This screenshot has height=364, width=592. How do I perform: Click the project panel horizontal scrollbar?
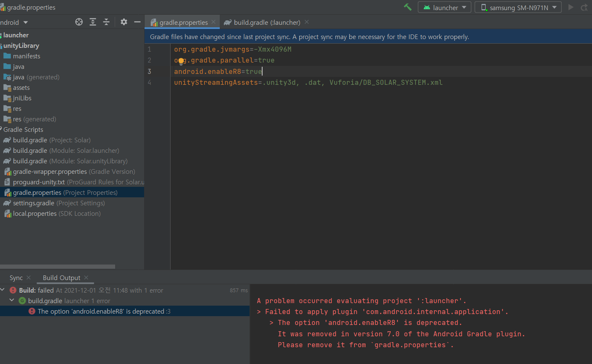pos(58,267)
